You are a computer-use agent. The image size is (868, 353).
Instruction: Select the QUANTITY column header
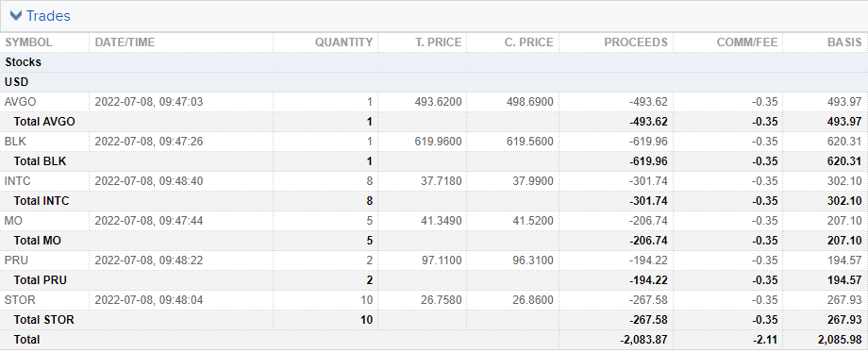[x=343, y=42]
